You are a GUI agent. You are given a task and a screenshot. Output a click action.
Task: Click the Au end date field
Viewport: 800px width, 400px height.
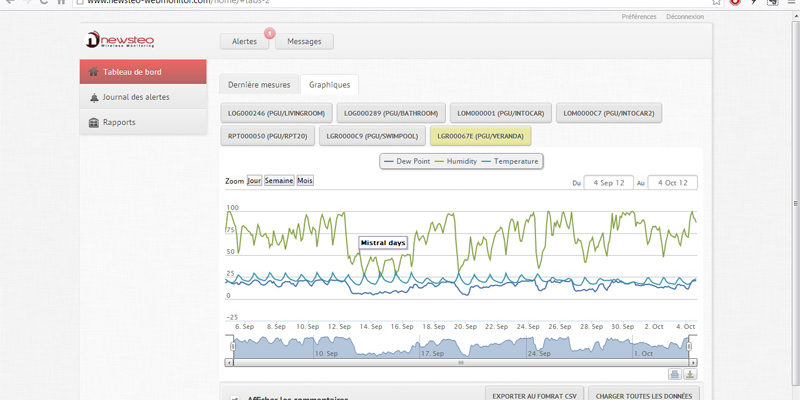[672, 183]
